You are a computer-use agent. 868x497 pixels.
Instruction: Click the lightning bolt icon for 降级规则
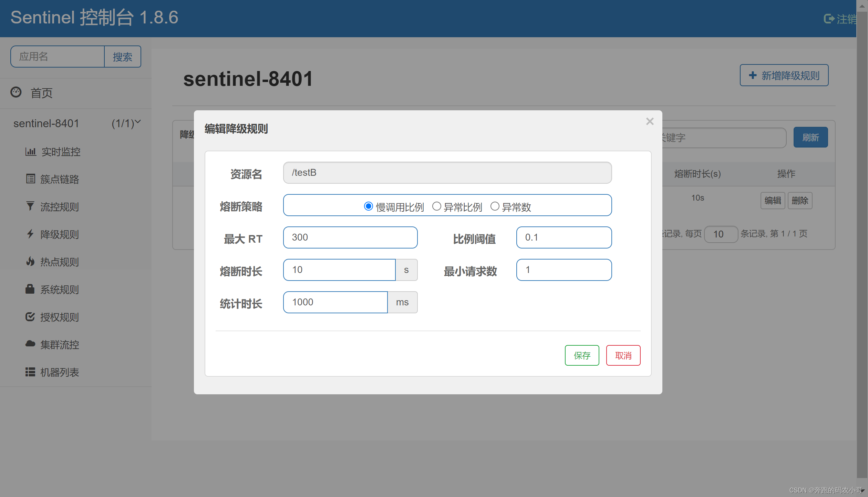click(x=30, y=234)
